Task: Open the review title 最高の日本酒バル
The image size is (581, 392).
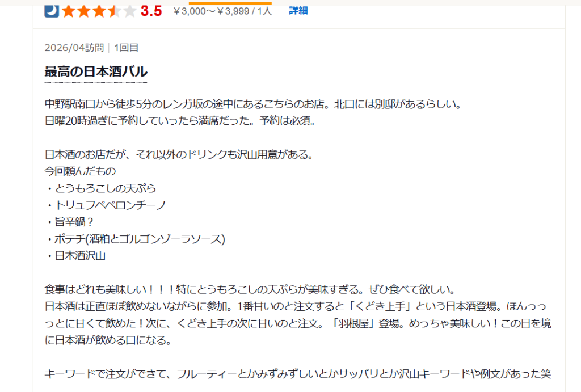Action: pyautogui.click(x=96, y=71)
